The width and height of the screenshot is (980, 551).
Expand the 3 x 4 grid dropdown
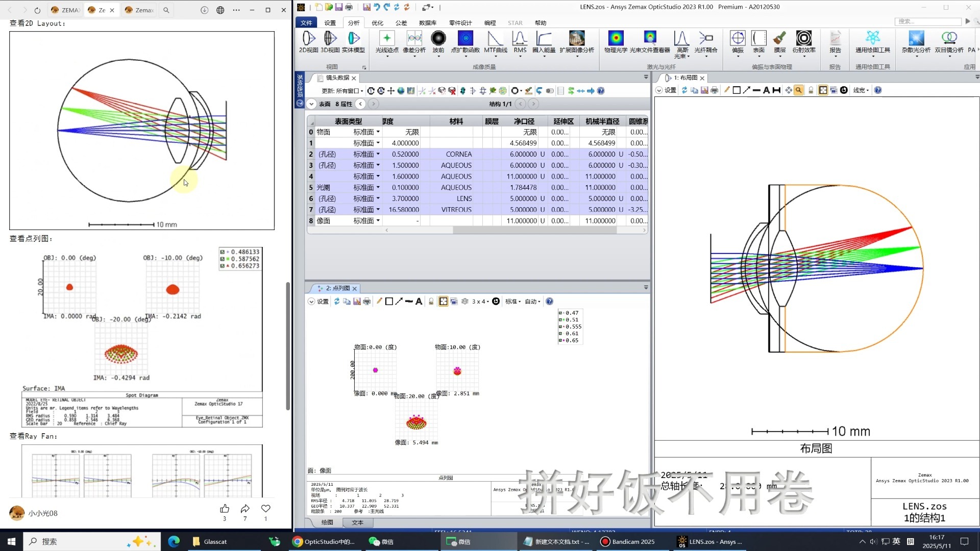coord(480,302)
